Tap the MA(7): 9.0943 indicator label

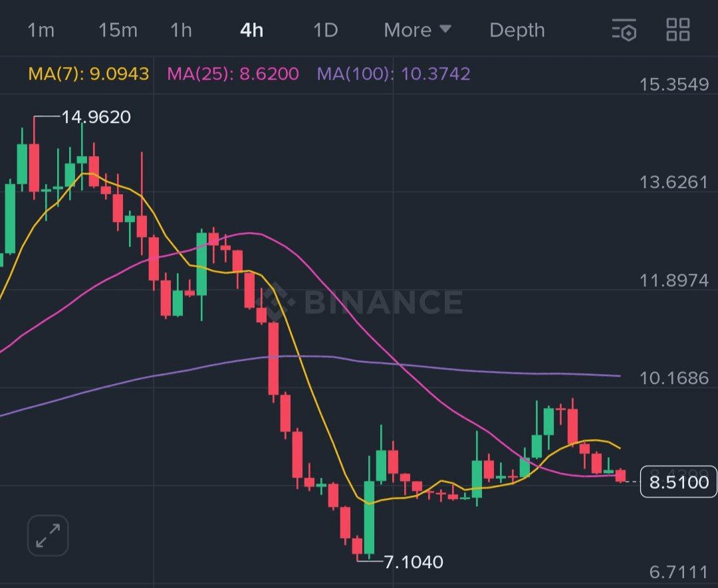click(89, 74)
